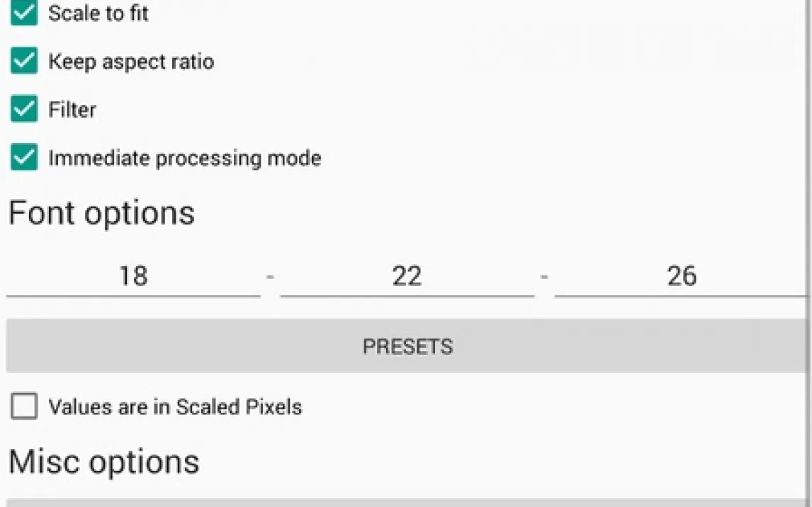Disable the Keep aspect ratio checkbox
Screen dimensions: 812x507
(x=24, y=62)
